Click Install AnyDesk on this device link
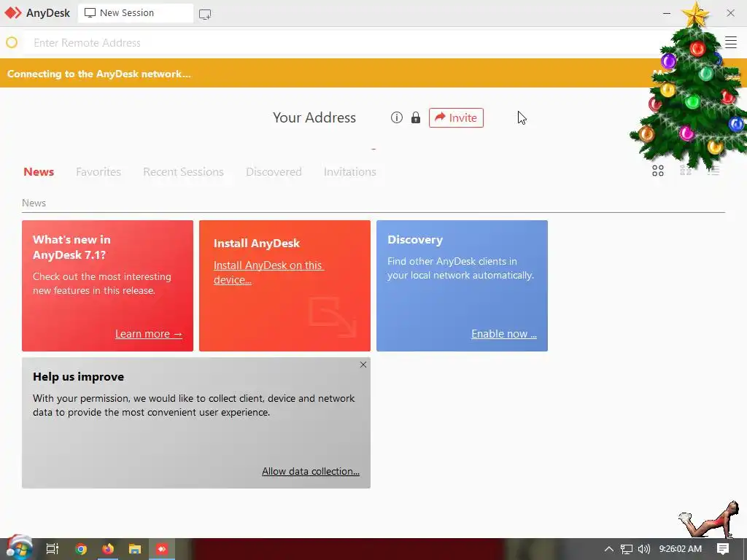 click(268, 273)
